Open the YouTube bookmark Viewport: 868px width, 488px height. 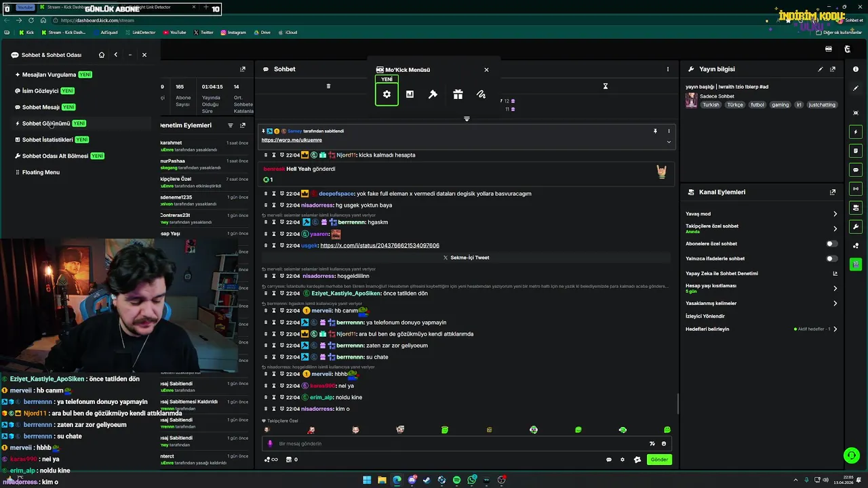click(x=174, y=32)
